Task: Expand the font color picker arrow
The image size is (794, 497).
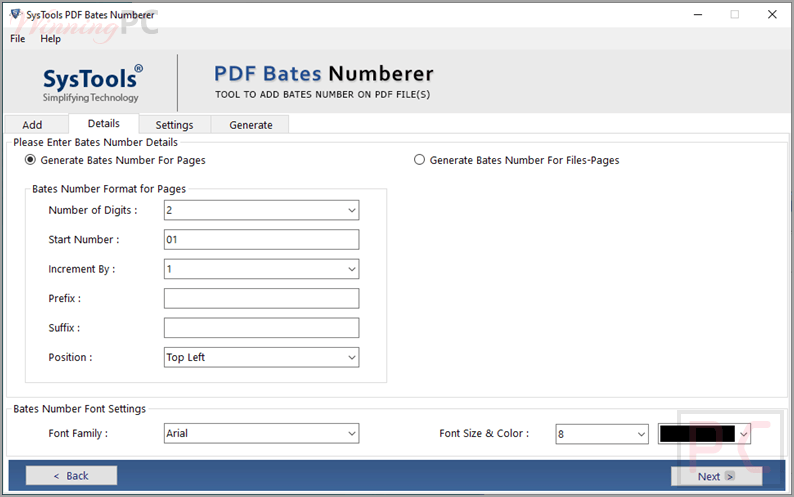Action: click(x=743, y=434)
